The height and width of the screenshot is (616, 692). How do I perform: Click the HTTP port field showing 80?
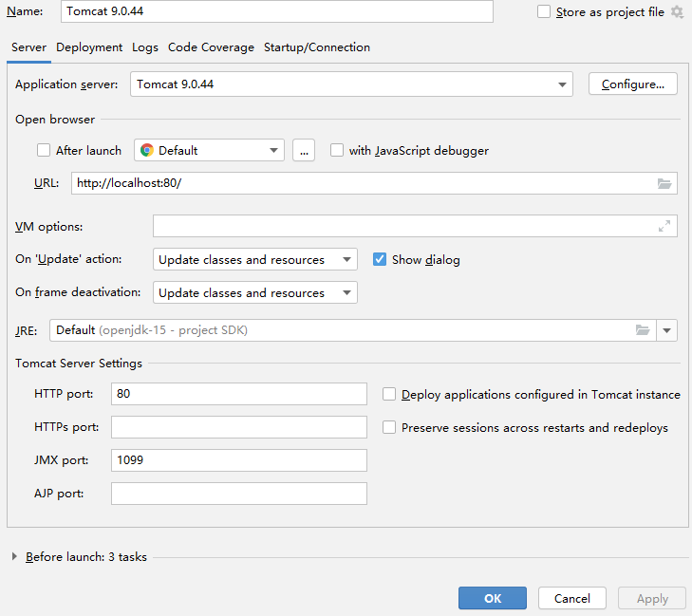click(x=239, y=394)
